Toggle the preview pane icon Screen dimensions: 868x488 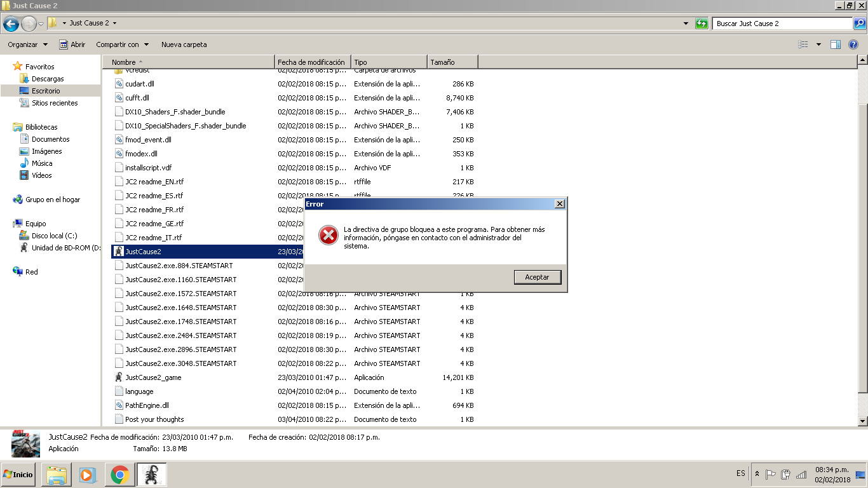(x=836, y=44)
